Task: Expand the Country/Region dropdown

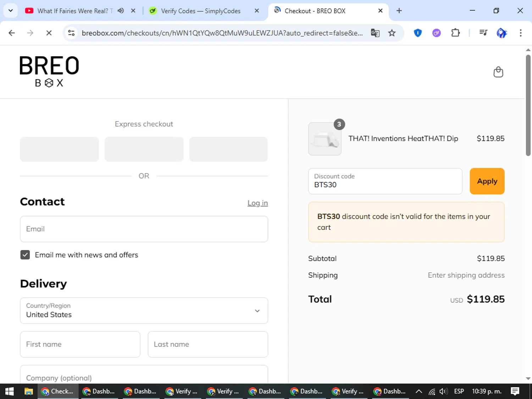Action: pos(144,311)
